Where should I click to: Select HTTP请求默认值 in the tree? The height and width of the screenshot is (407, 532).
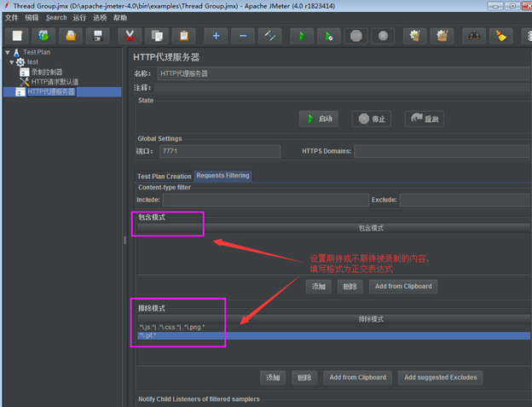(55, 82)
